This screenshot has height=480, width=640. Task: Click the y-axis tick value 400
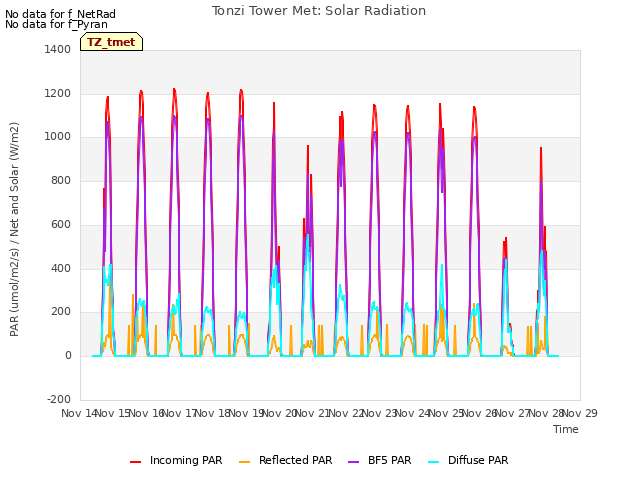(61, 269)
